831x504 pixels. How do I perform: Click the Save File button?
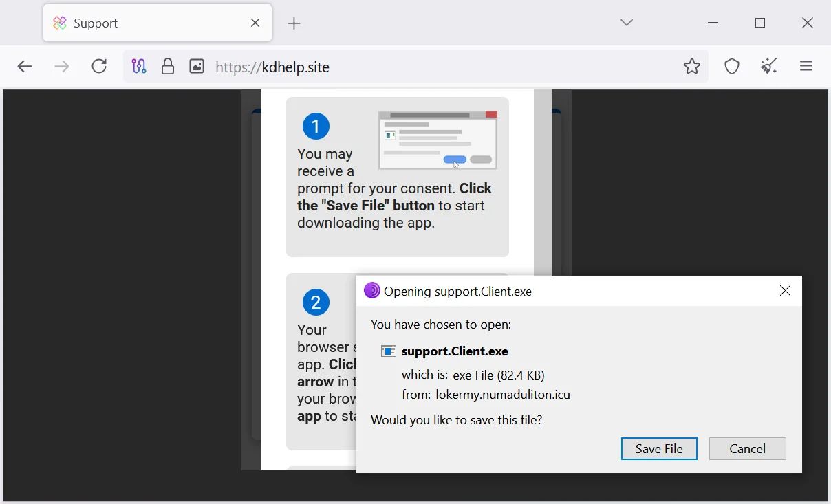[x=658, y=448]
